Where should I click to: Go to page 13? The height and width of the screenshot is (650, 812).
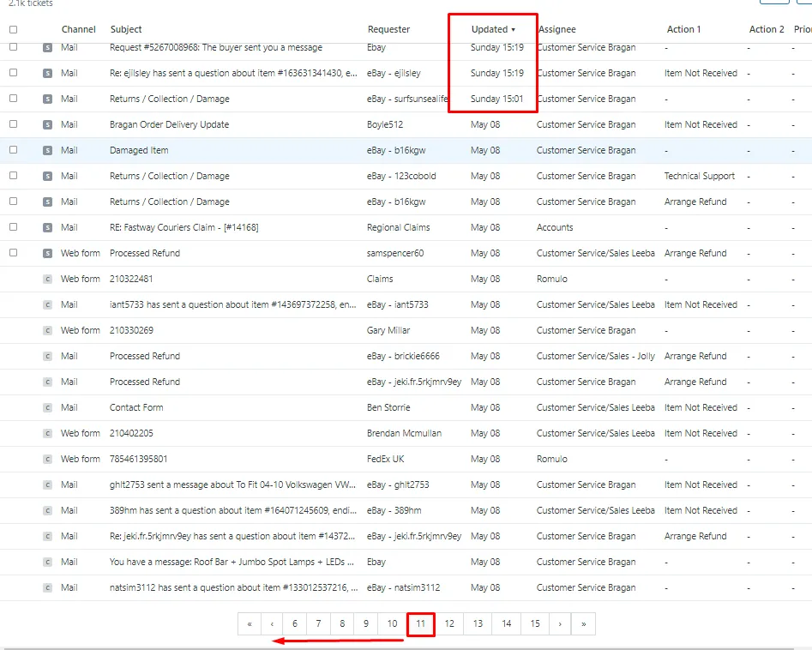(x=478, y=623)
